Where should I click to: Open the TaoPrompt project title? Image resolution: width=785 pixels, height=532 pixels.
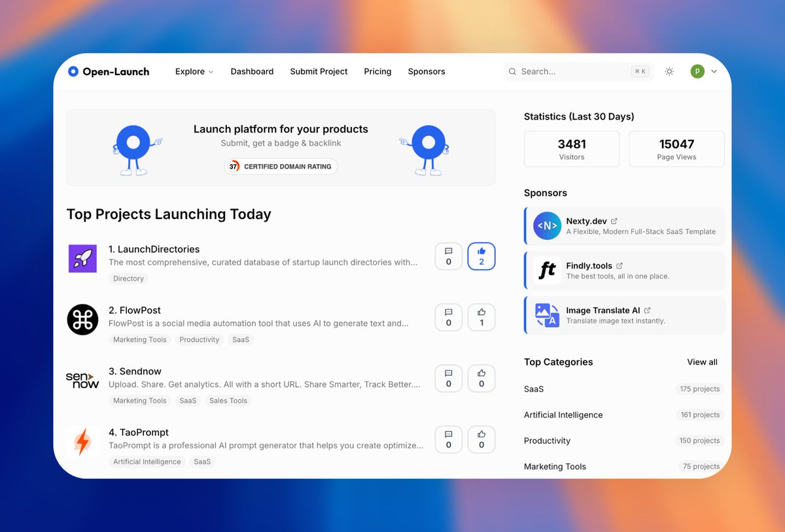(x=139, y=433)
